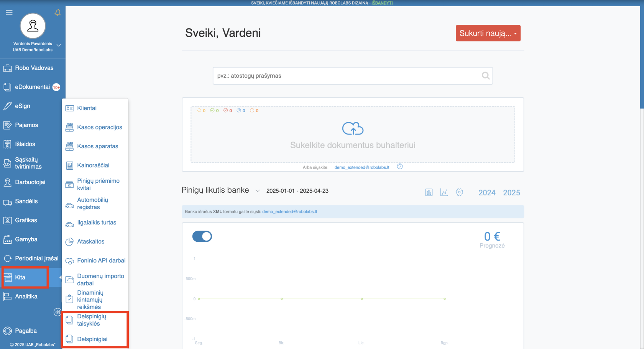Click the Gamyba factory icon
Screen dimensions: 644x349
(8, 239)
